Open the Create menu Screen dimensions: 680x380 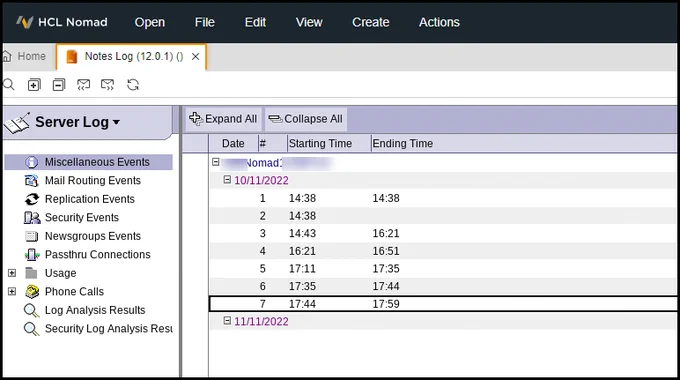pos(370,22)
